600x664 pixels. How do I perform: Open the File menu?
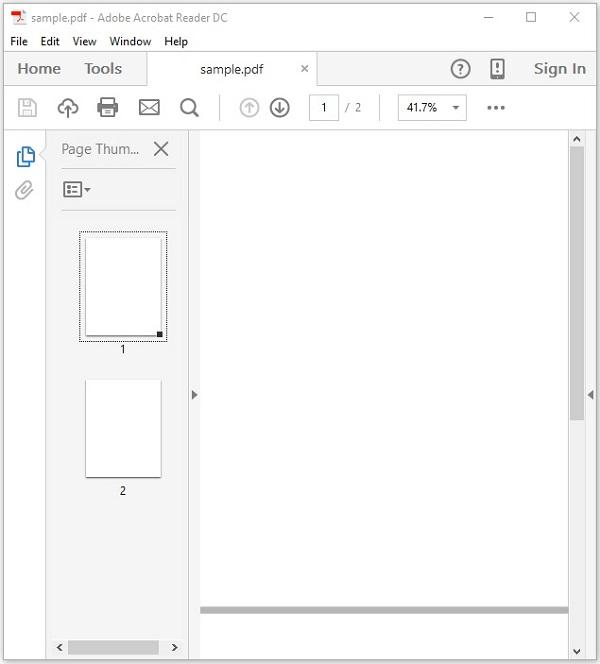click(x=19, y=42)
